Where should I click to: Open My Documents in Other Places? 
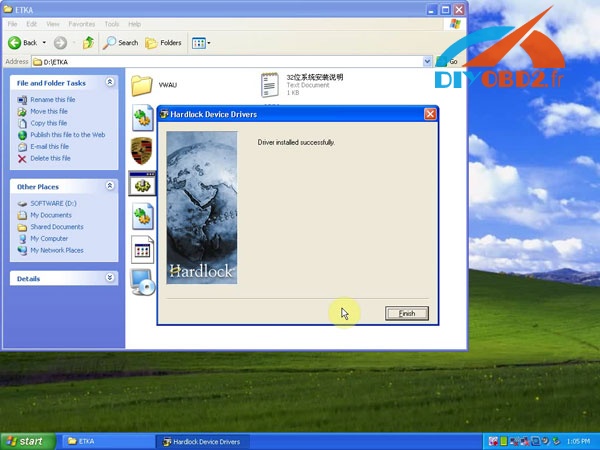(51, 215)
